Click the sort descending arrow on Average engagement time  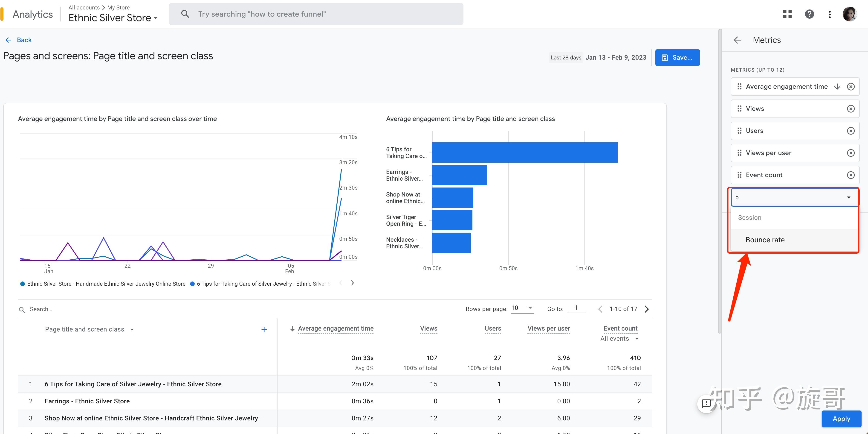pos(838,86)
